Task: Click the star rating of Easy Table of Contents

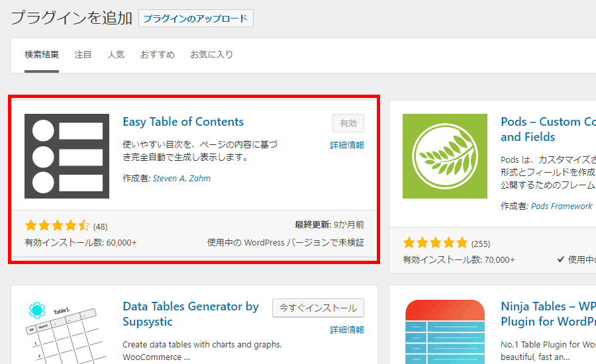Action: (x=57, y=226)
